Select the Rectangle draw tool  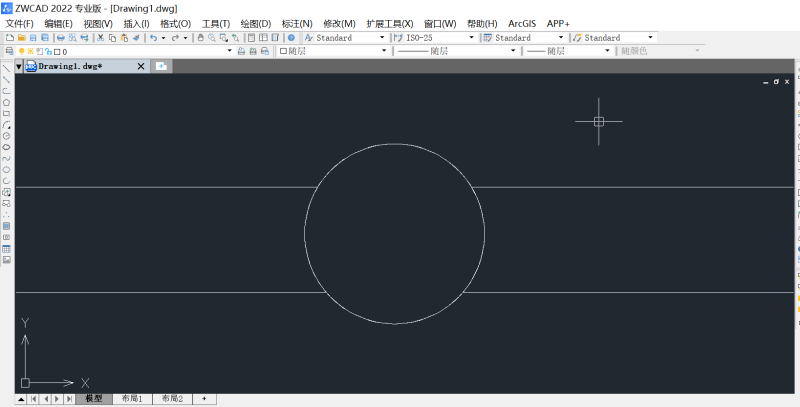click(x=6, y=113)
